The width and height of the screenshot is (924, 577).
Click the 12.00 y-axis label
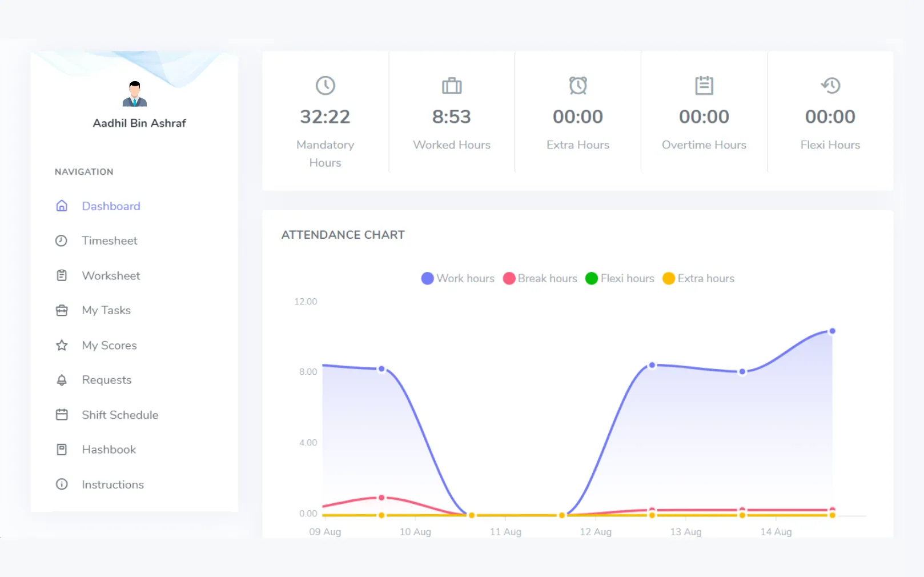pos(306,301)
